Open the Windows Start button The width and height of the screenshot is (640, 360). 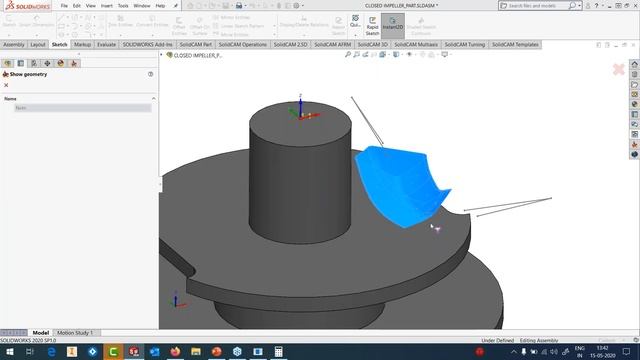click(10, 351)
